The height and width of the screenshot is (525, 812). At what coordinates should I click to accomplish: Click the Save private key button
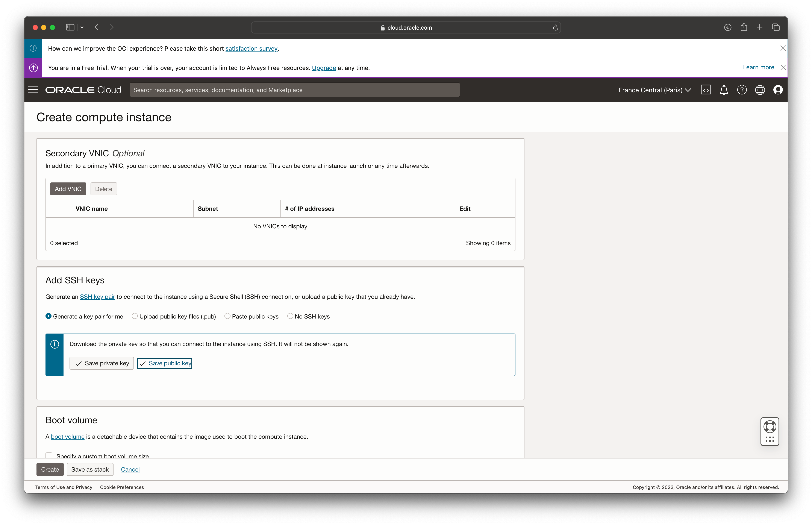[101, 363]
